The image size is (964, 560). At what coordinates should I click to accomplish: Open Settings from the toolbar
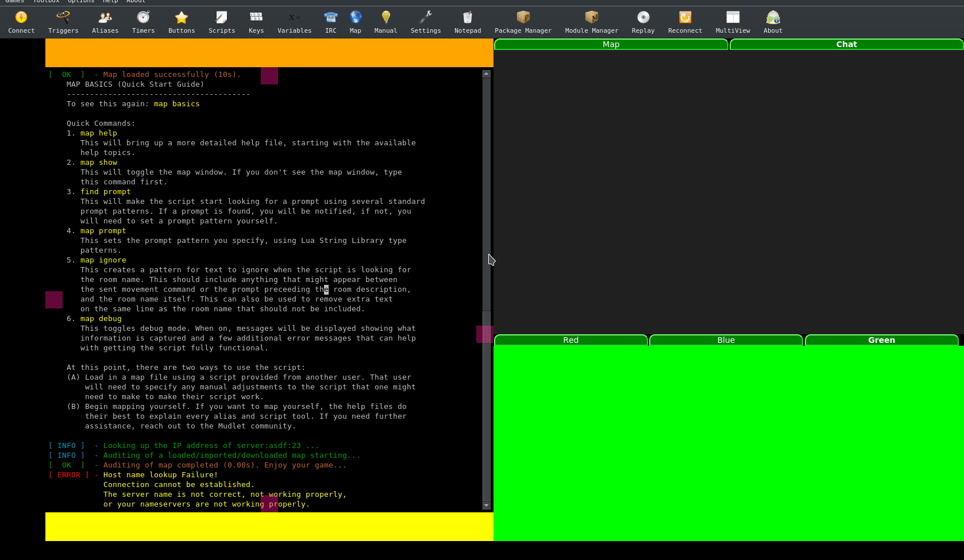426,22
